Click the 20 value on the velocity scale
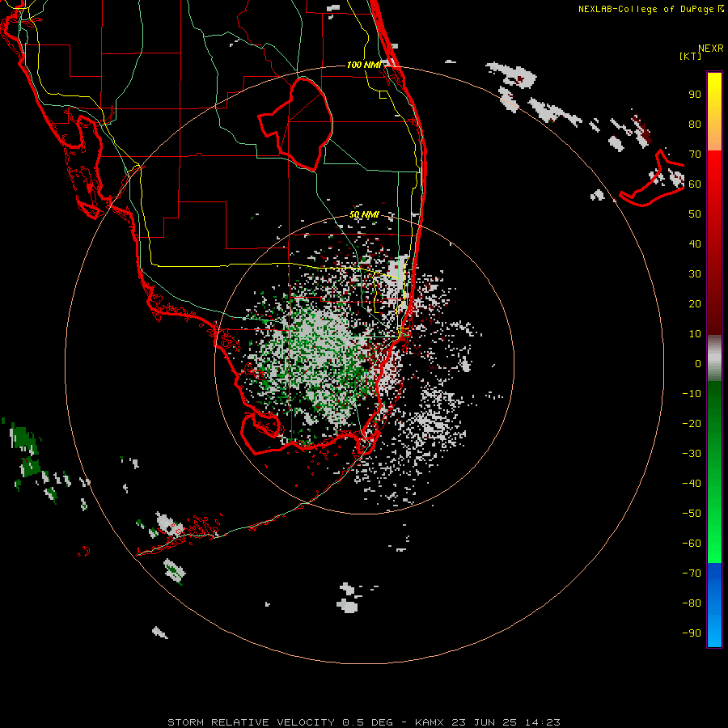Image resolution: width=728 pixels, height=728 pixels. click(695, 303)
